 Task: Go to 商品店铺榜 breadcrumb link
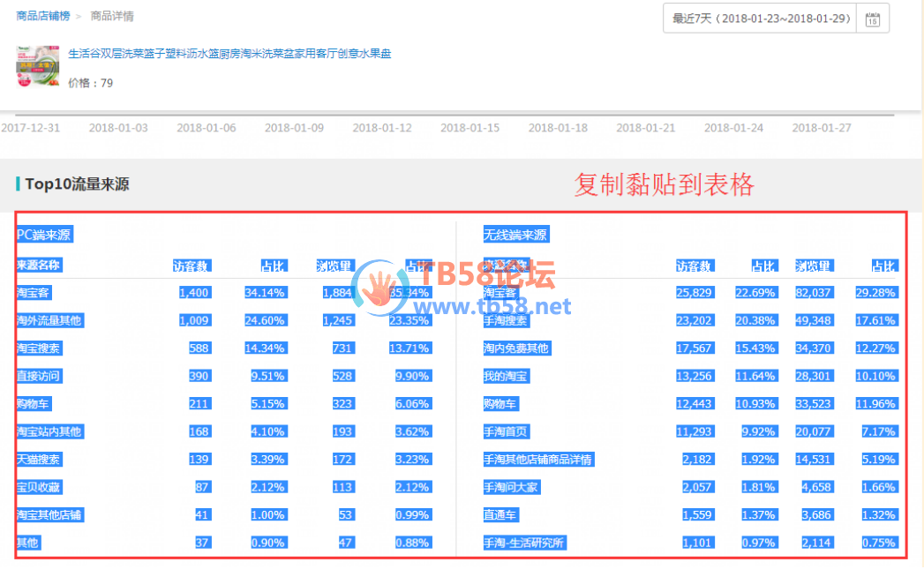click(42, 16)
